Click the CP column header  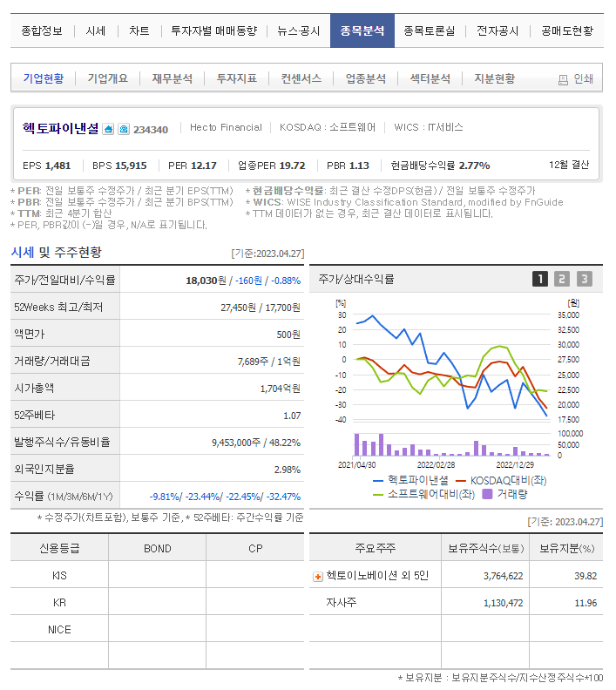pos(255,549)
